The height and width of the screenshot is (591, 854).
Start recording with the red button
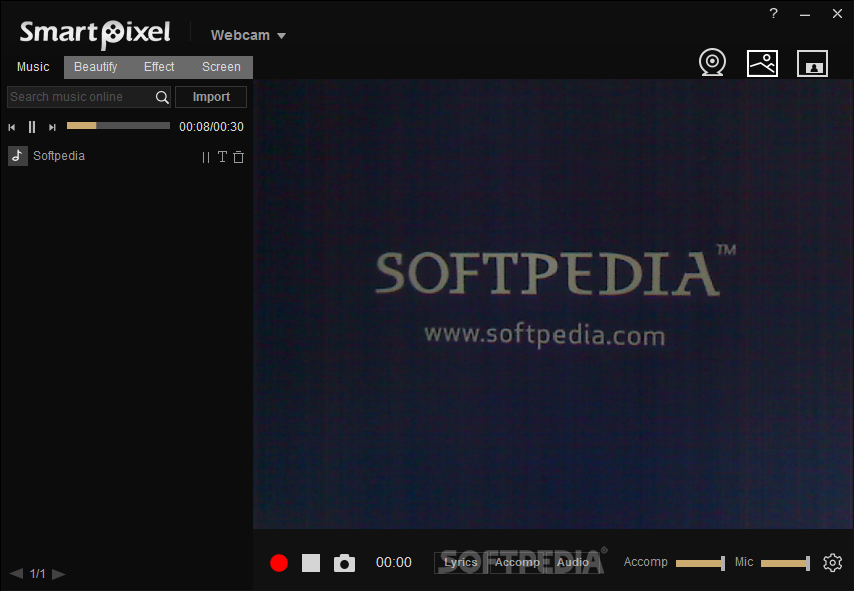coord(279,563)
